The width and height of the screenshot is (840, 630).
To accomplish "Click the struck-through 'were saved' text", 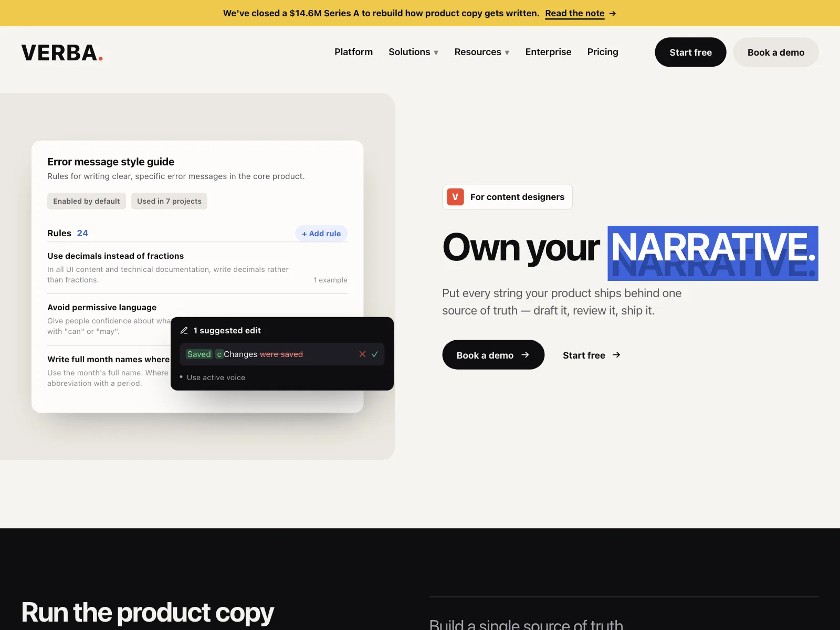I will tap(281, 354).
